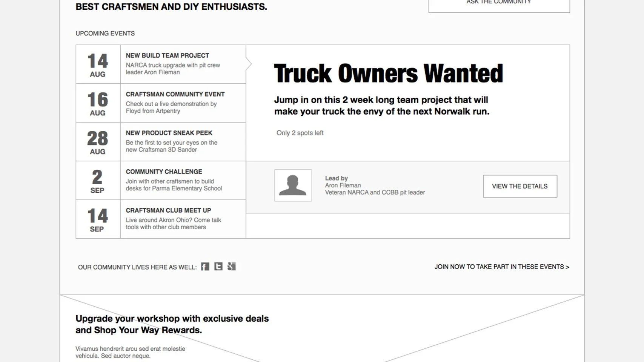
Task: Click 'Jump in on this 2 week' description
Action: tap(381, 106)
